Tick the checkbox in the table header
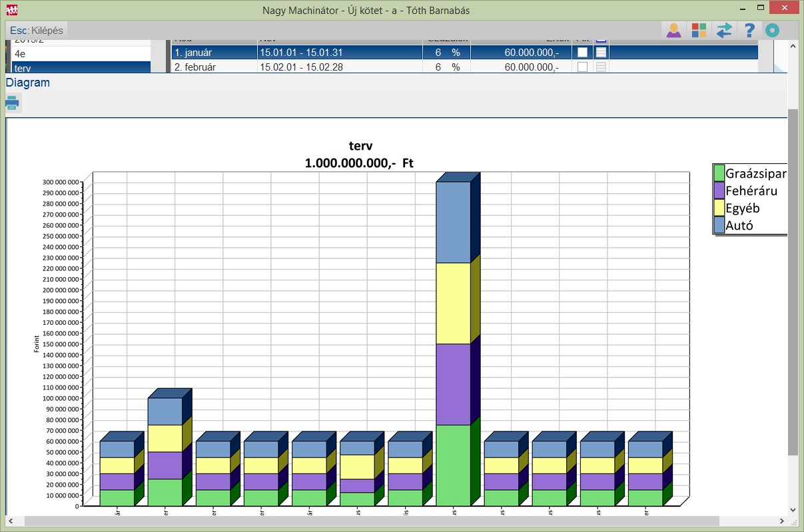This screenshot has height=532, width=804. click(601, 41)
